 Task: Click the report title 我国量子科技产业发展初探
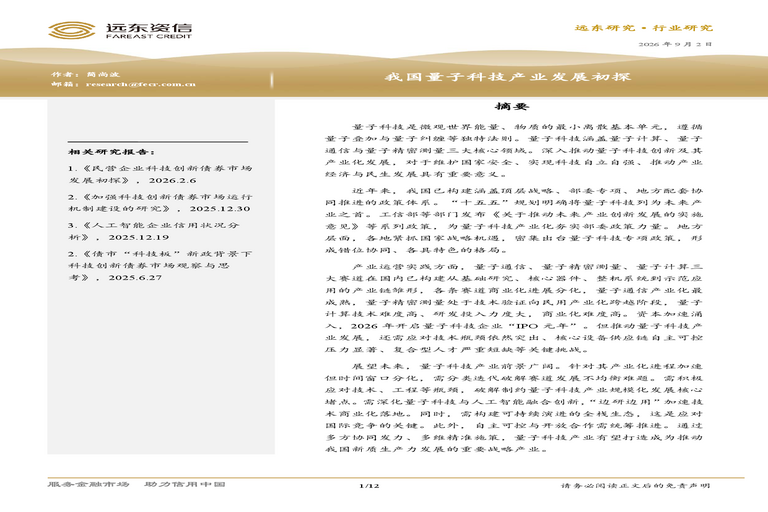pos(507,77)
